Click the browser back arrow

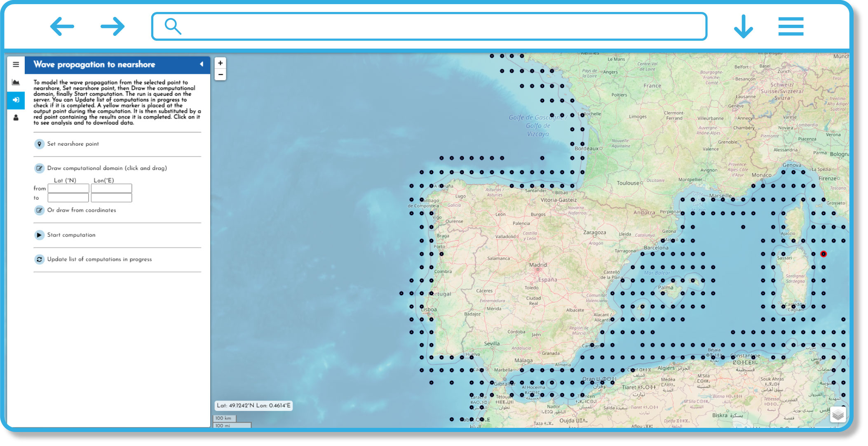(x=62, y=26)
